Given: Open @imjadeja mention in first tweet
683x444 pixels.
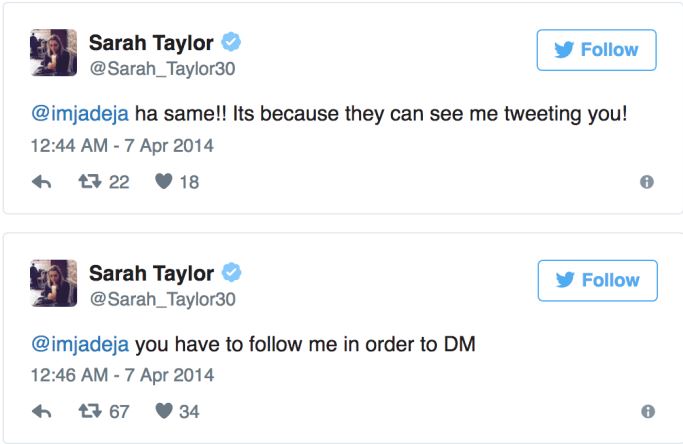Looking at the screenshot, I should tap(81, 114).
